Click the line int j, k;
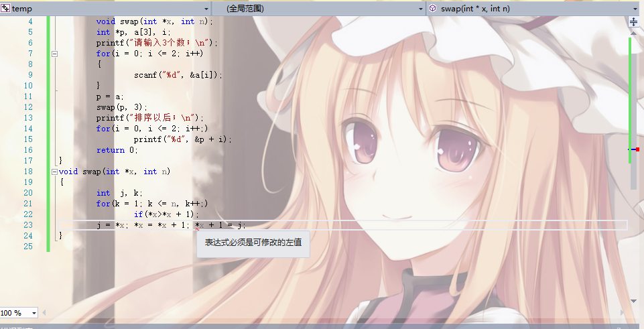This screenshot has height=329, width=644. click(119, 193)
